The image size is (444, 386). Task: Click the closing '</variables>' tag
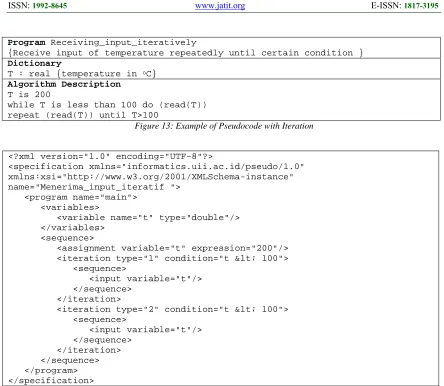click(73, 228)
